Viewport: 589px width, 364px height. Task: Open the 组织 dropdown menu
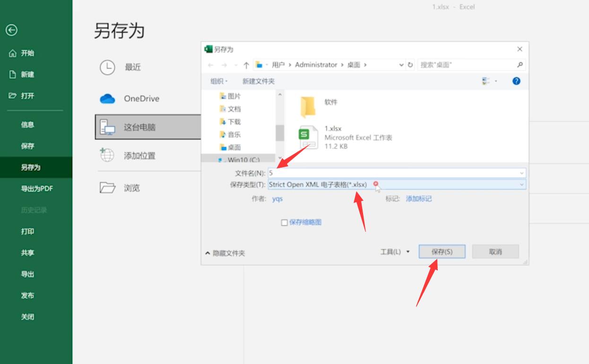click(219, 81)
